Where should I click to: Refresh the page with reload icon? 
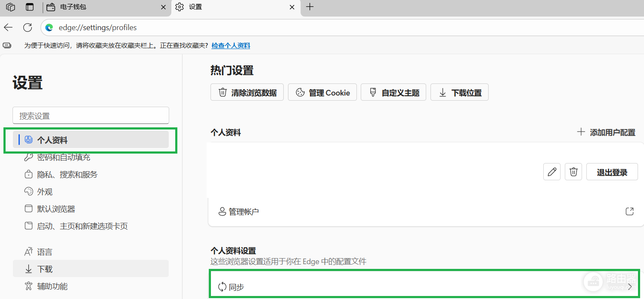click(28, 28)
